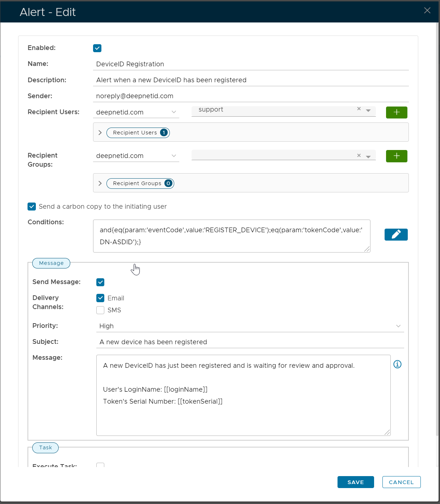Toggle the carbon copy to initiating user checkbox
This screenshot has width=440, height=504.
[32, 207]
